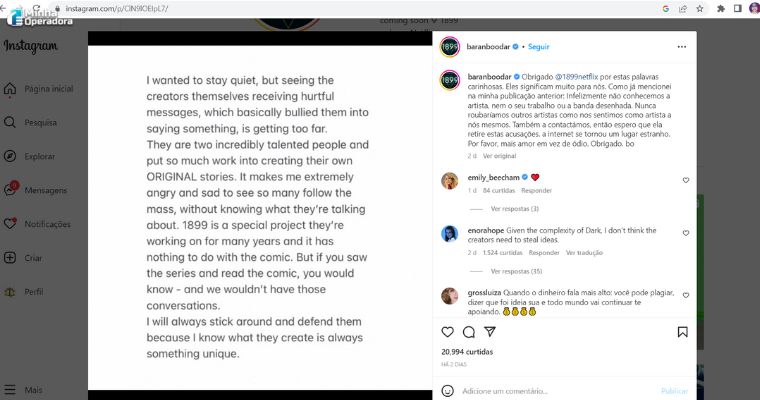Like enorahope's comment
The width and height of the screenshot is (760, 400).
click(x=685, y=233)
